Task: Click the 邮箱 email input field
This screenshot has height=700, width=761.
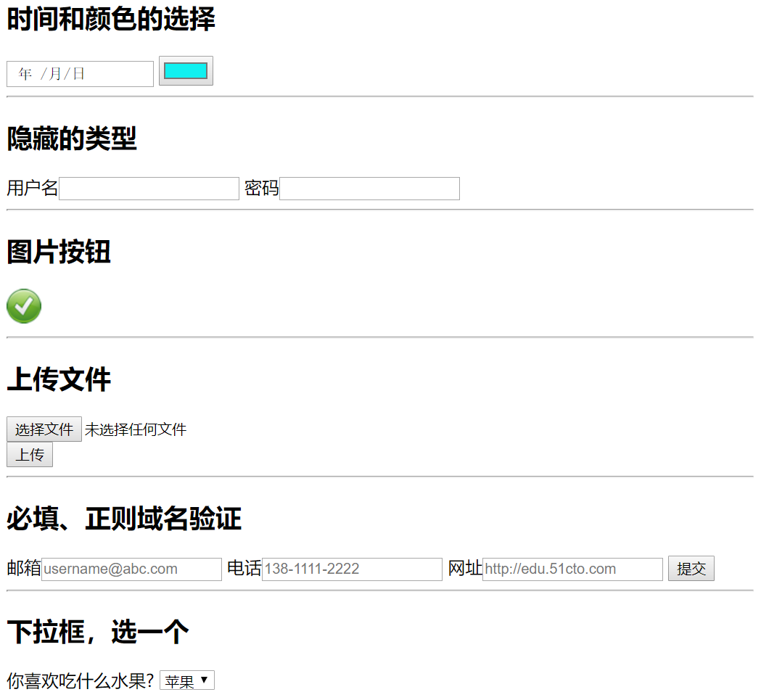Action: 131,569
